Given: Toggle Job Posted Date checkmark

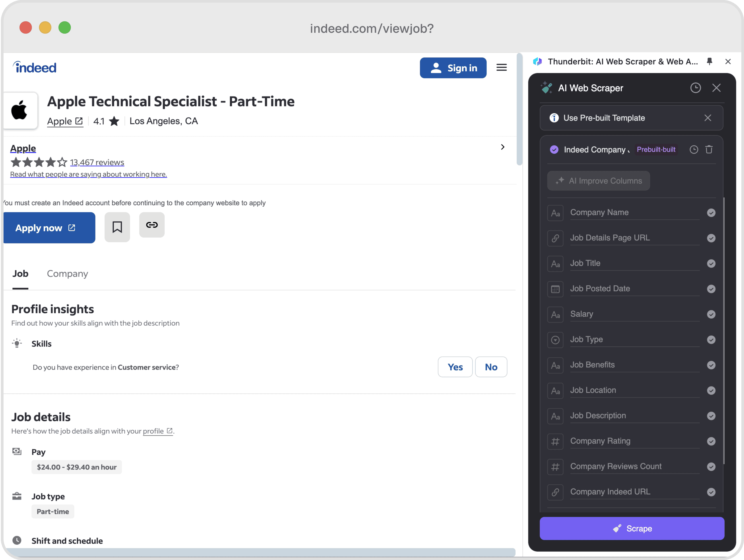Looking at the screenshot, I should [x=711, y=289].
